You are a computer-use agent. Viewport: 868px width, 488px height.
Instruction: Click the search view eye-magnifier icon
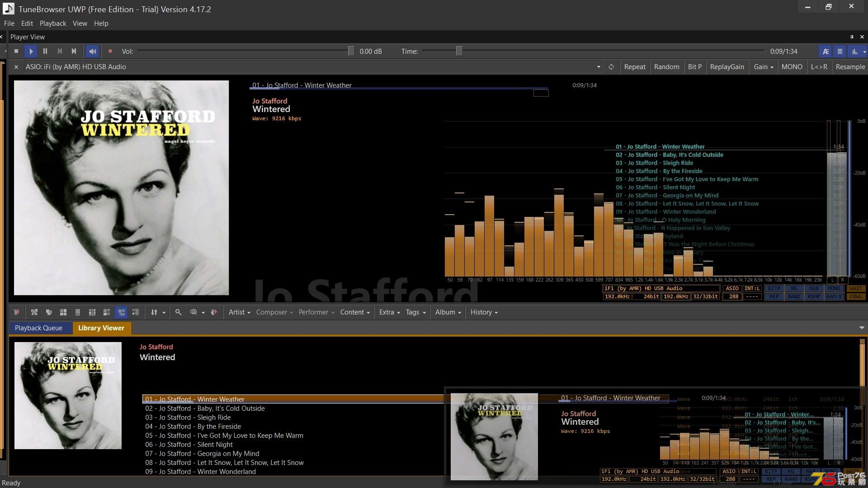click(x=193, y=312)
